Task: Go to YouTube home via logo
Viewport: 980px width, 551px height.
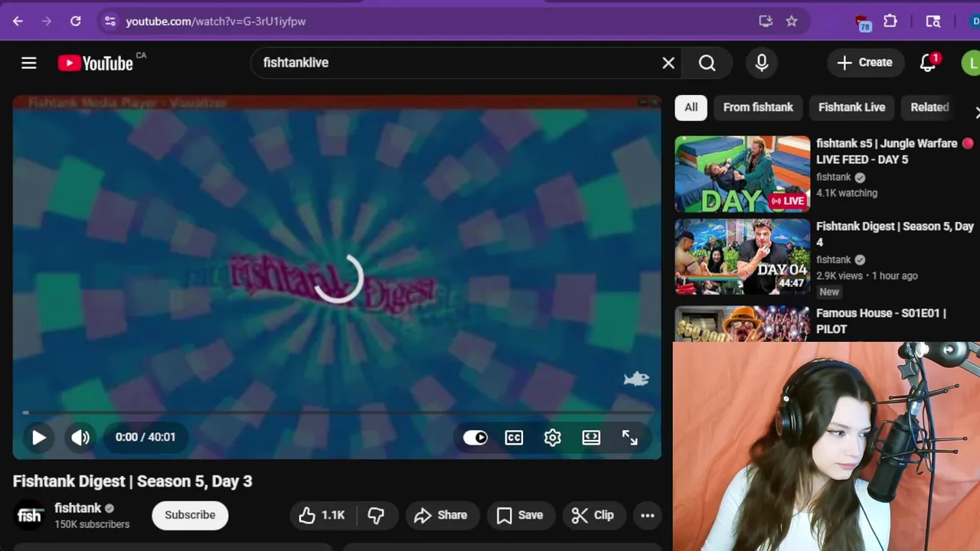Action: point(96,63)
